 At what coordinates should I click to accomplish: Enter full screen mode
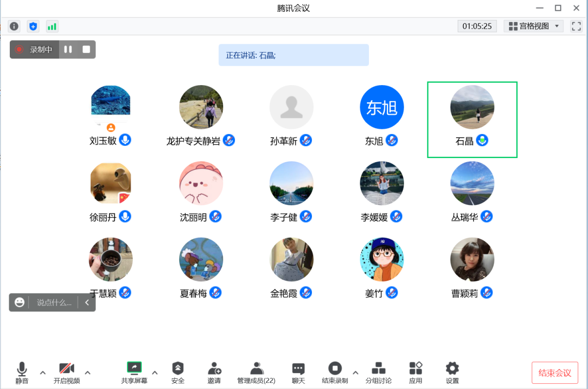[576, 26]
